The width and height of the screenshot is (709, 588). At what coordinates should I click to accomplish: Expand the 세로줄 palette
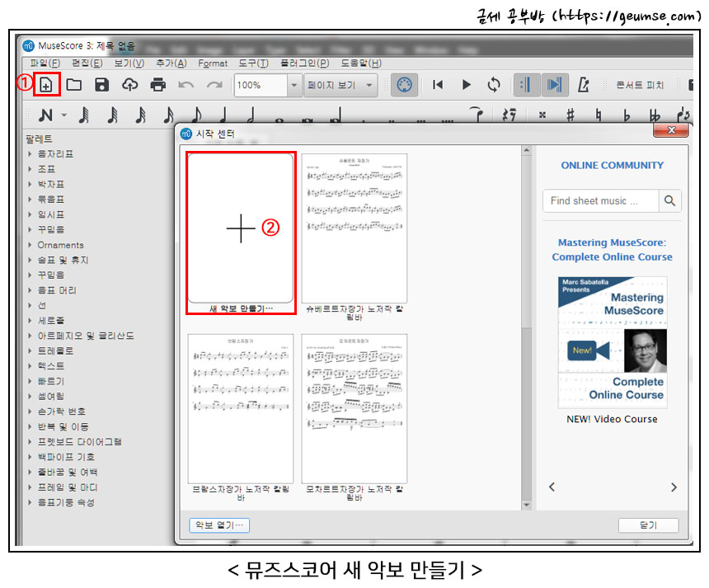coord(30,320)
